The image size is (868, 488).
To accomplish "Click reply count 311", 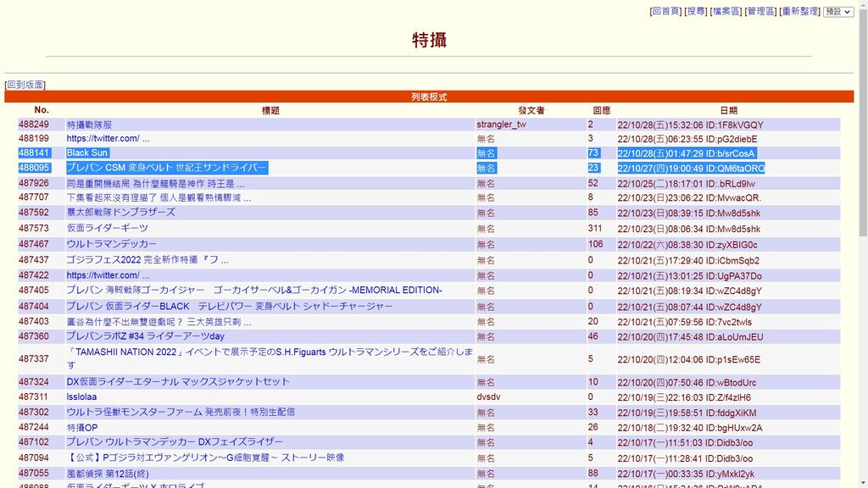I will pyautogui.click(x=595, y=229).
